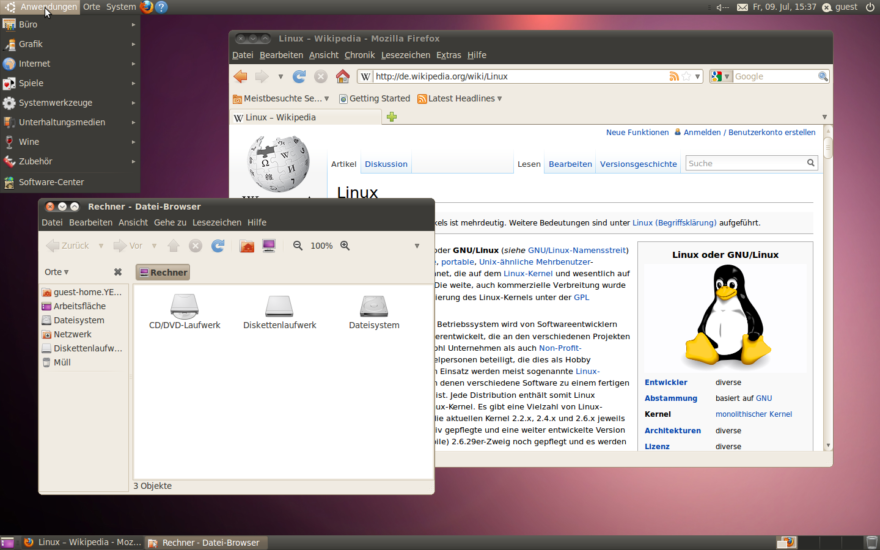Viewport: 880px width, 550px height.
Task: Launch Software-Center from Anwendungen menu
Action: click(x=70, y=182)
